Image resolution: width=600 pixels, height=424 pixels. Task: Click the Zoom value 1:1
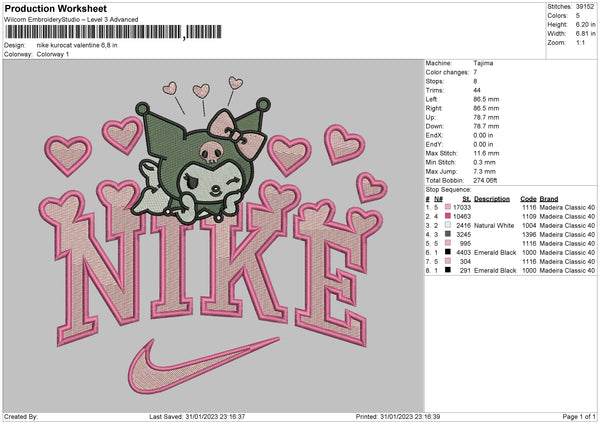[x=580, y=42]
